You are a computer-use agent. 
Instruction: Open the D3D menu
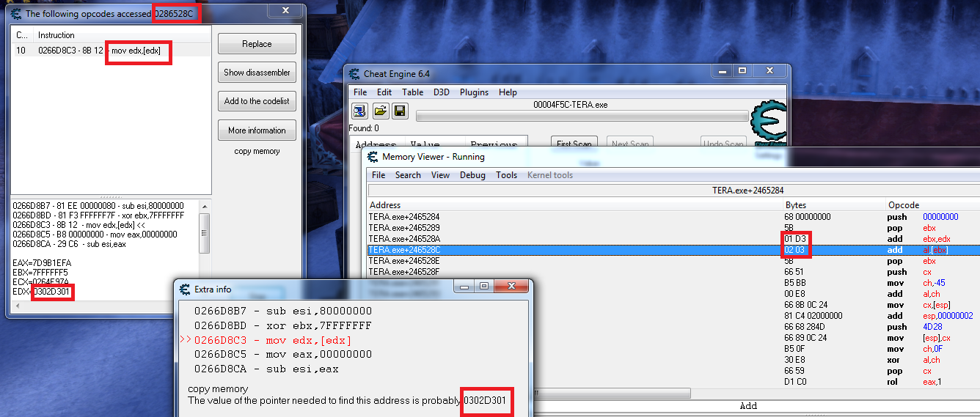pyautogui.click(x=442, y=92)
